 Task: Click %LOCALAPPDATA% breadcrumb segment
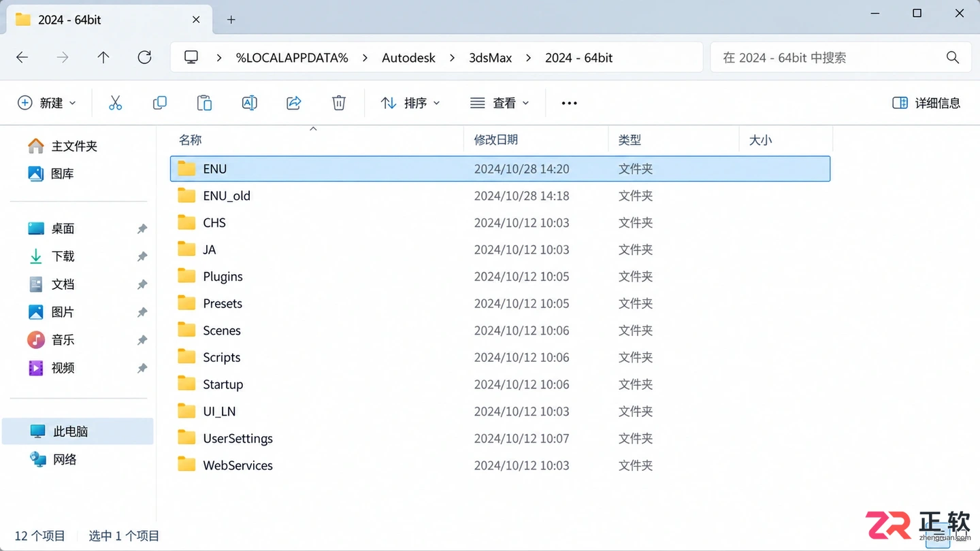point(292,58)
